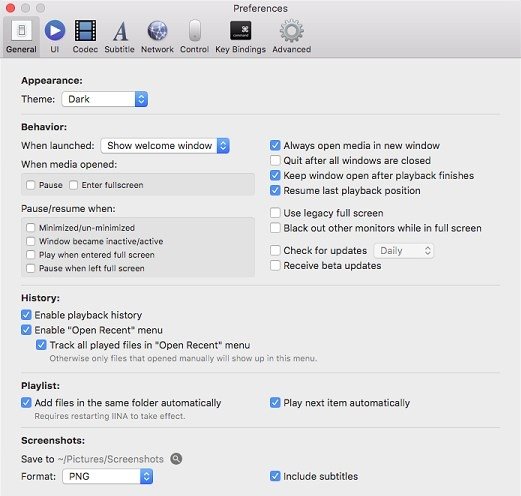Open the Theme dropdown showing Dark
The image size is (521, 496).
click(105, 99)
